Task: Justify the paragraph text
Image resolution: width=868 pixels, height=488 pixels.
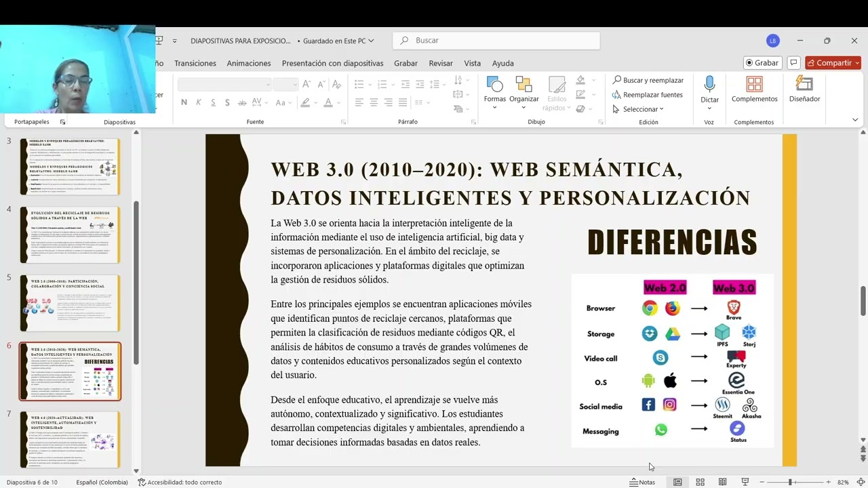Action: coord(403,102)
